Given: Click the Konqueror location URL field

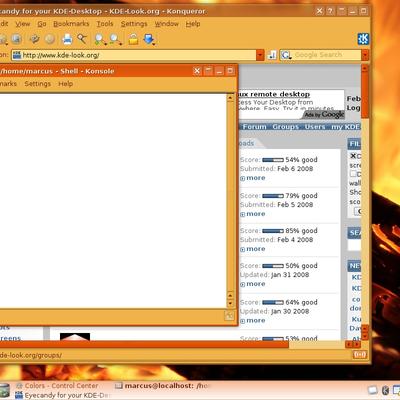Looking at the screenshot, I should point(133,55).
